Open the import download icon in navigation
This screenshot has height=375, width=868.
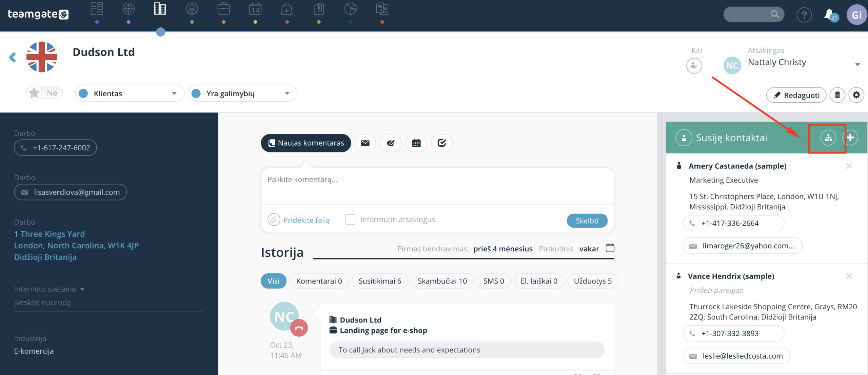tap(287, 9)
